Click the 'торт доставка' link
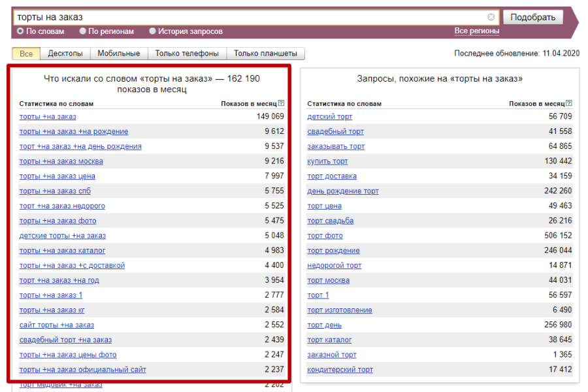This screenshot has width=588, height=392. click(x=332, y=176)
